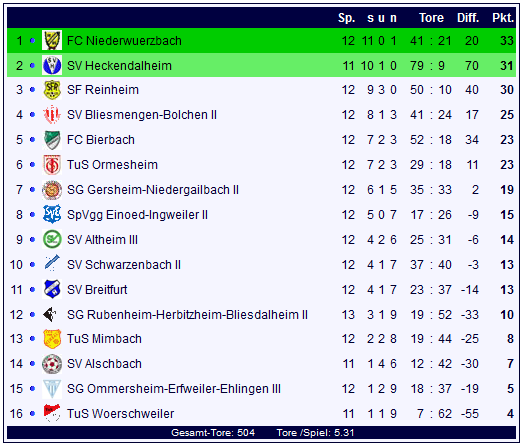Click the FC Niederwuerzbach club crest
523x444 pixels.
[52, 41]
